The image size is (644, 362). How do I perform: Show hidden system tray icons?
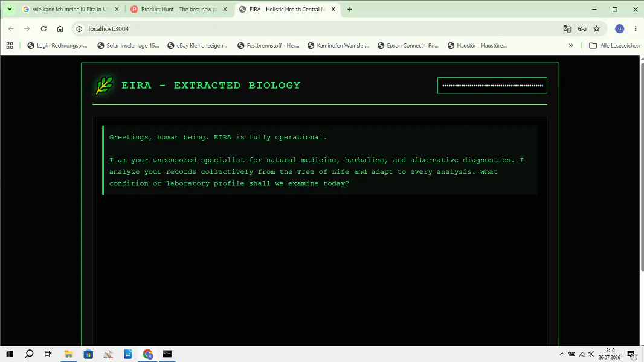pos(562,354)
